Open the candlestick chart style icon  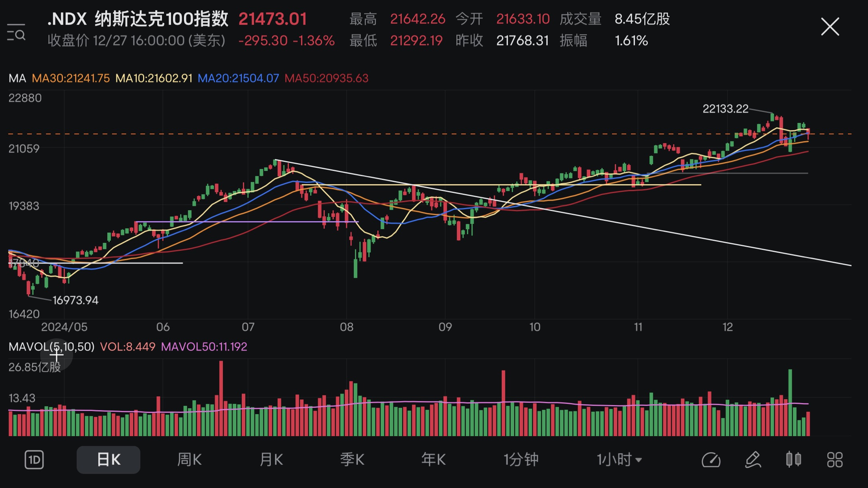coord(793,459)
